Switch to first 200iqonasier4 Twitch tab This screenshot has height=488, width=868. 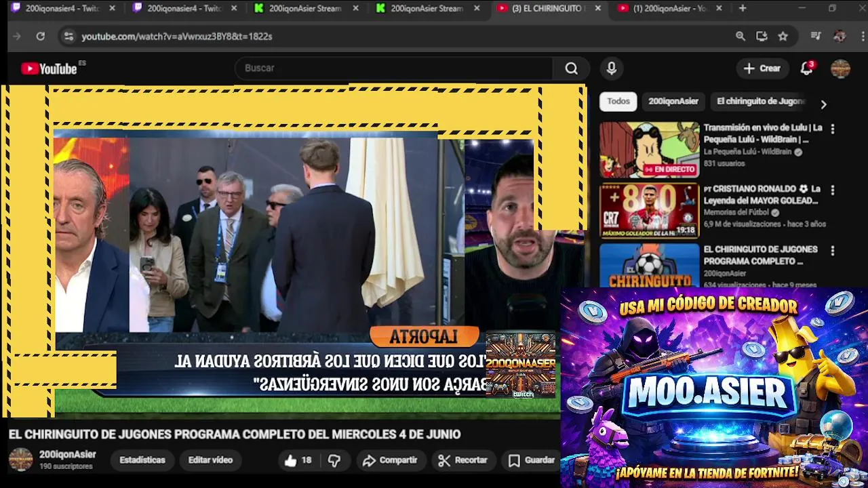62,9
